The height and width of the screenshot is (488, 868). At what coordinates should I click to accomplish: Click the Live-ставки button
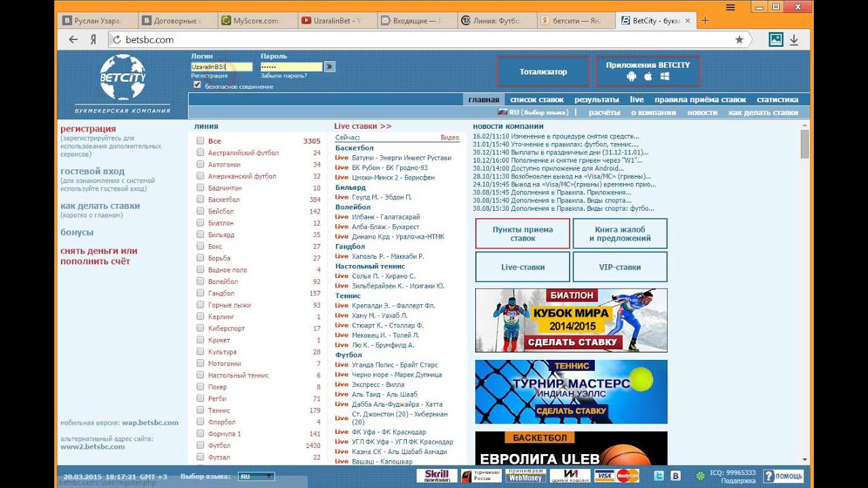pos(523,267)
